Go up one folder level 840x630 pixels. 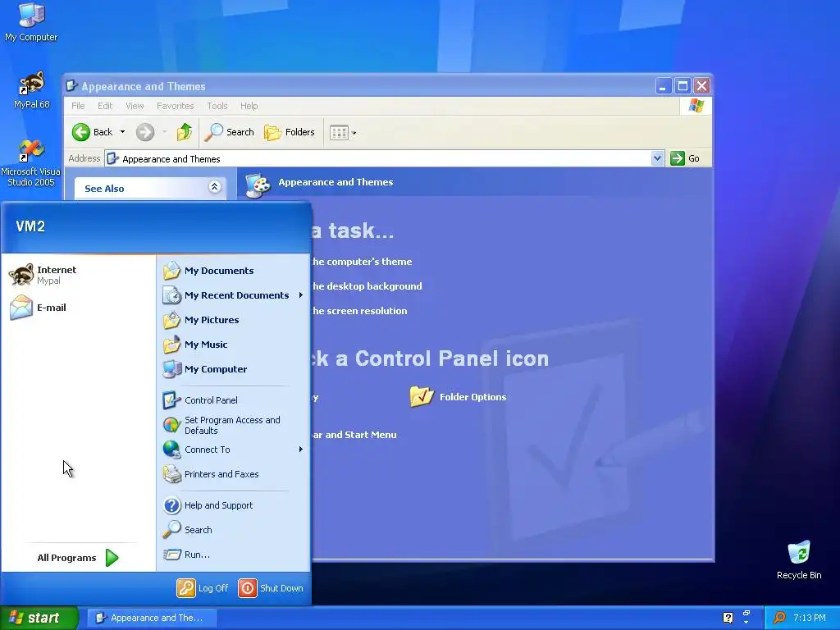185,132
